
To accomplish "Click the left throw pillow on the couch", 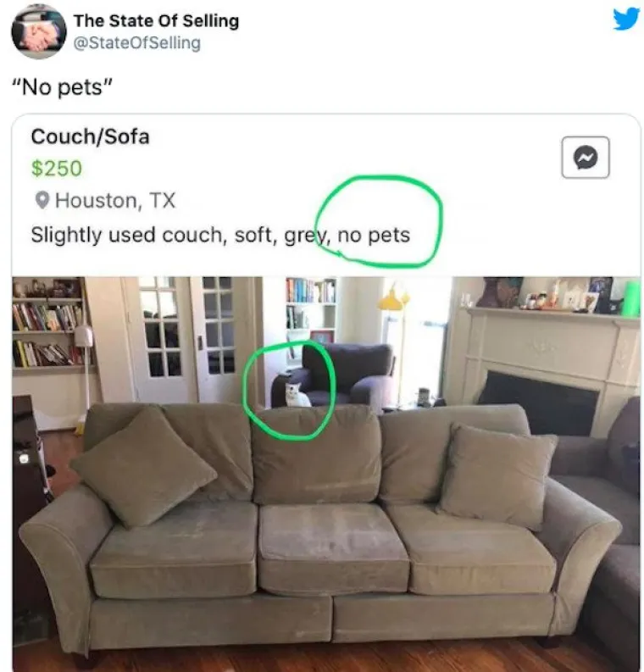I will coord(143,468).
